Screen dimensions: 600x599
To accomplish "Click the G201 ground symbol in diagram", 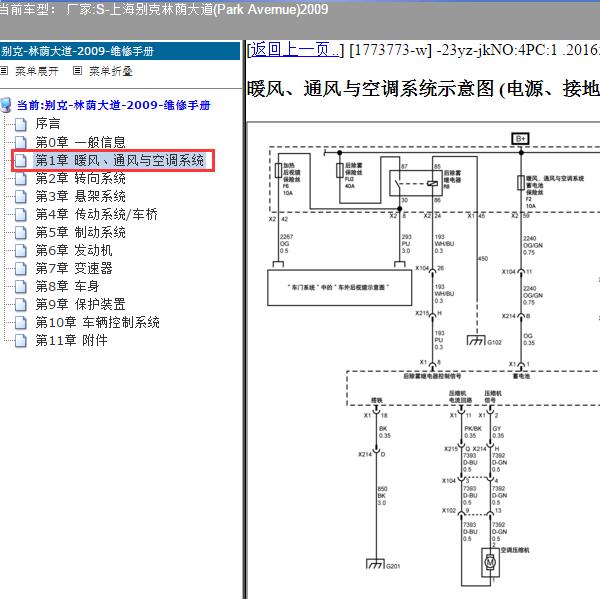I will (x=375, y=564).
